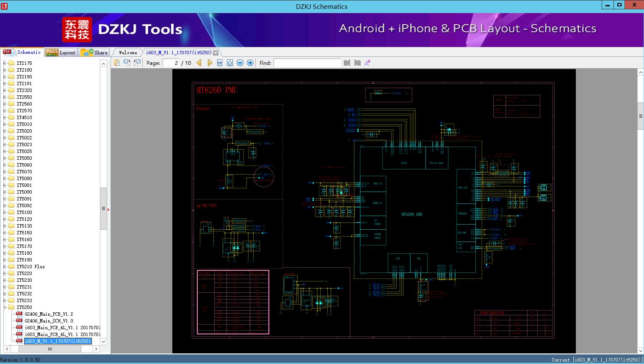Click the find next icon
This screenshot has width=644, height=364.
[357, 63]
